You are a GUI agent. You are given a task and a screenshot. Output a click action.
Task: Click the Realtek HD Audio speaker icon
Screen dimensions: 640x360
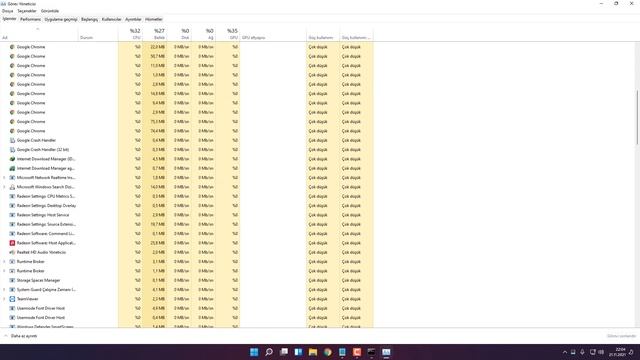(12, 252)
